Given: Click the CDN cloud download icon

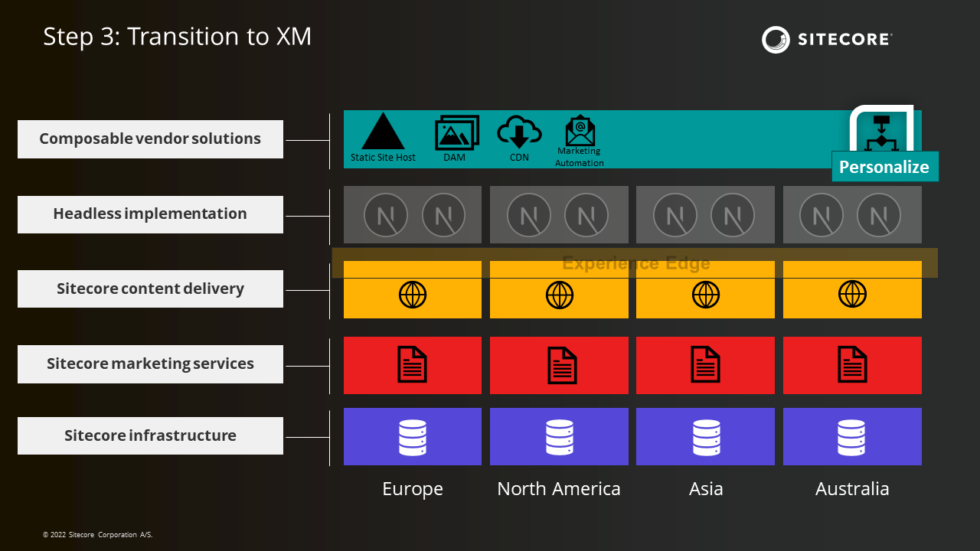Looking at the screenshot, I should point(519,132).
